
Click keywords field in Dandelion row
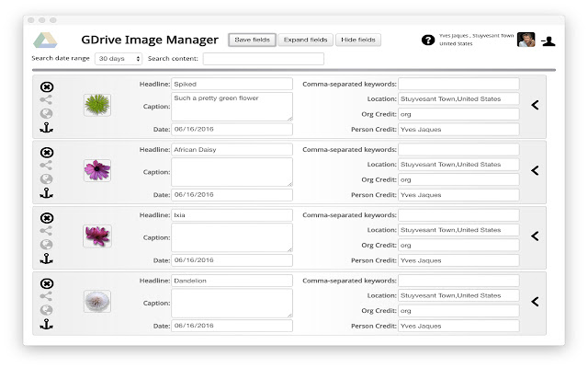point(458,281)
